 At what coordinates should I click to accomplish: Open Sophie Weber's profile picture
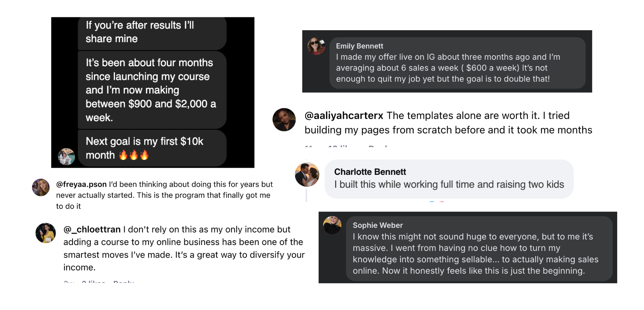click(332, 225)
